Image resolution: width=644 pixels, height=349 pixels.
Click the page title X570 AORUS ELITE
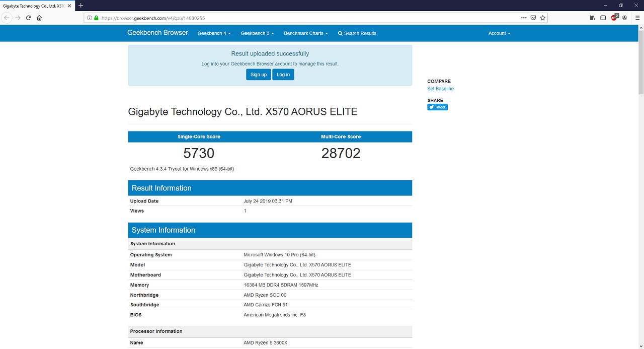[243, 112]
